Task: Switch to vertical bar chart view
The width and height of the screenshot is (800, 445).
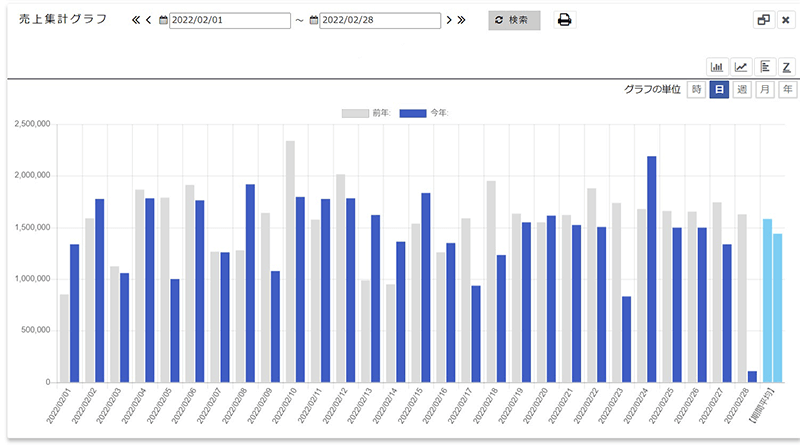Action: pyautogui.click(x=717, y=66)
